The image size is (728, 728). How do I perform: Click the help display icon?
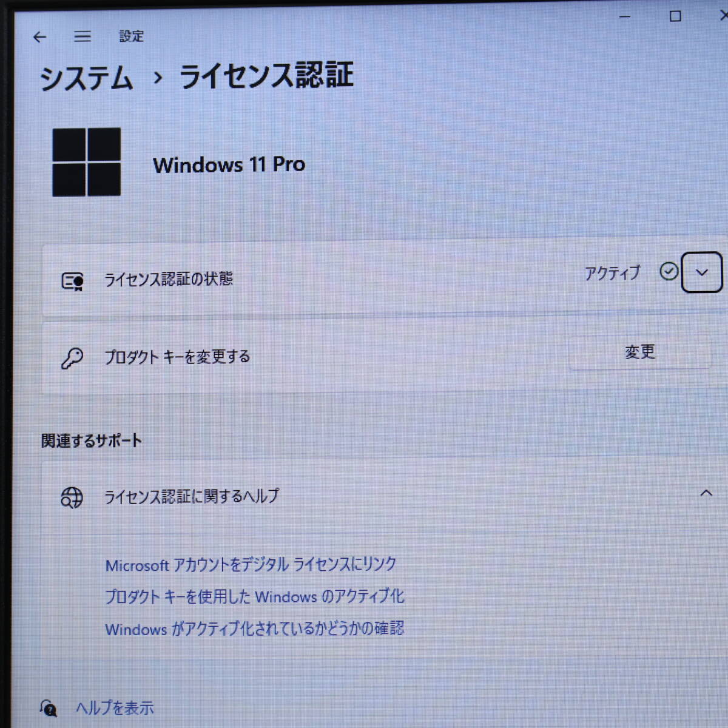click(49, 708)
